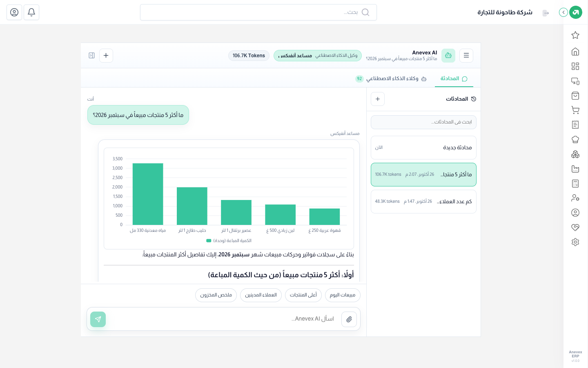Screen dimensions: 588x368
Task: Open the inventory boxes icon in sidebar
Action: point(575,154)
